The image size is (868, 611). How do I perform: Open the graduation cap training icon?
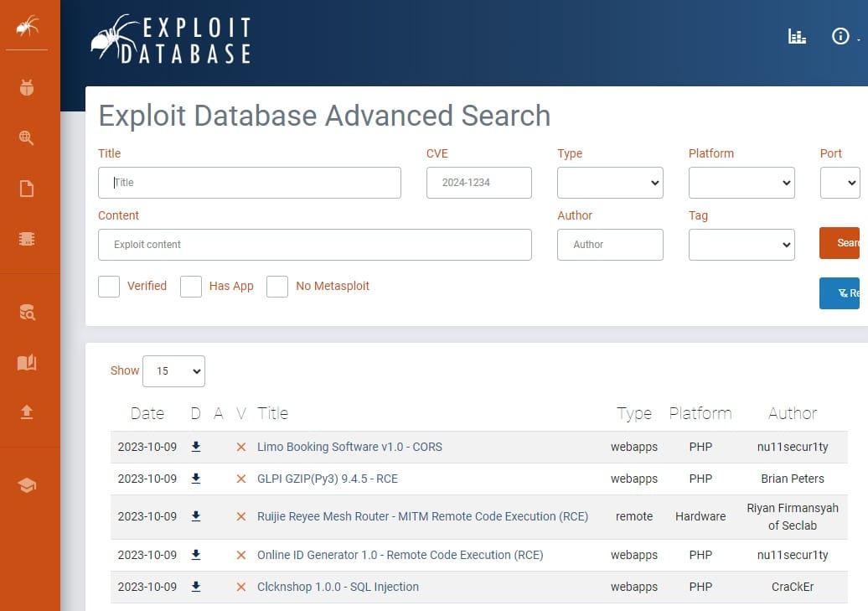pos(27,485)
